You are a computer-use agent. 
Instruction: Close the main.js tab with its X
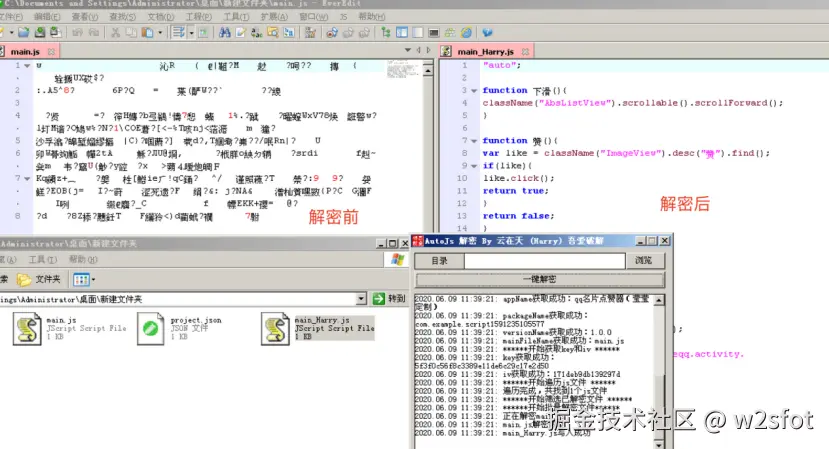point(51,52)
